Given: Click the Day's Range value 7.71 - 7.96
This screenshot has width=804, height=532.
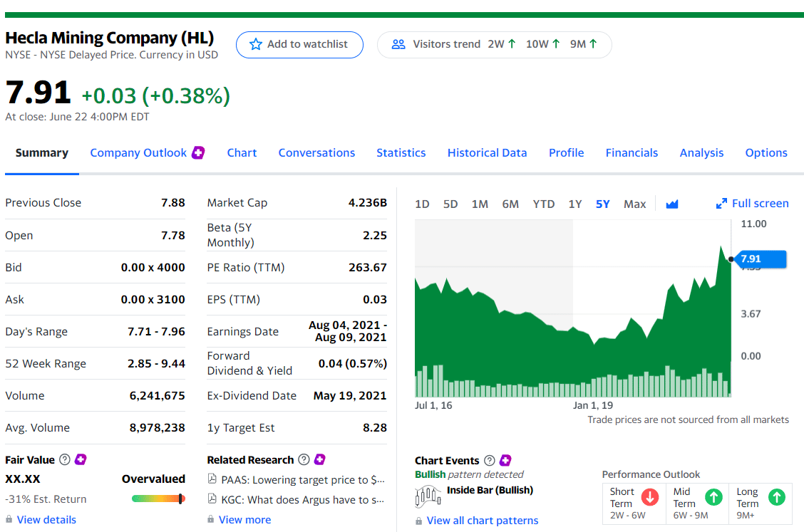Looking at the screenshot, I should [x=156, y=332].
